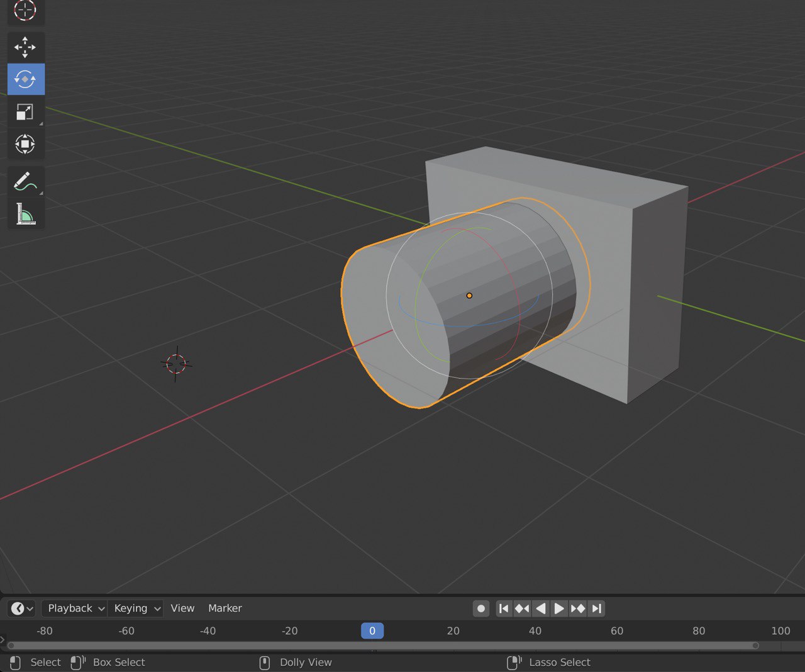Click frame -20 on the timeline ruler
This screenshot has height=672, width=805.
[289, 630]
